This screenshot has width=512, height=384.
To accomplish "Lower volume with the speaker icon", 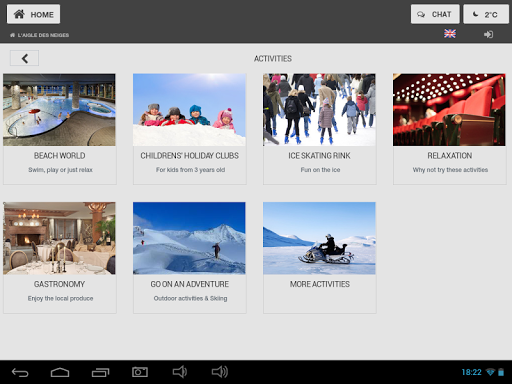I will click(x=179, y=372).
